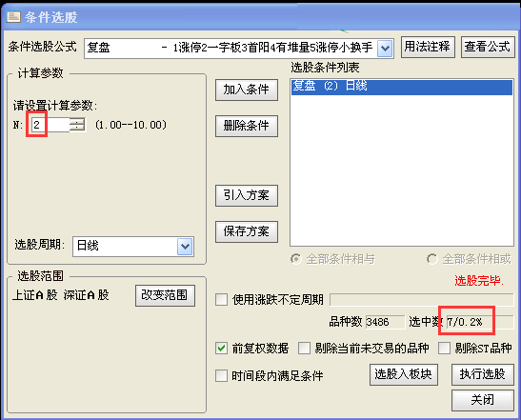Open the 条件选股公式 formula dropdown arrow
The width and height of the screenshot is (521, 420).
[x=385, y=49]
